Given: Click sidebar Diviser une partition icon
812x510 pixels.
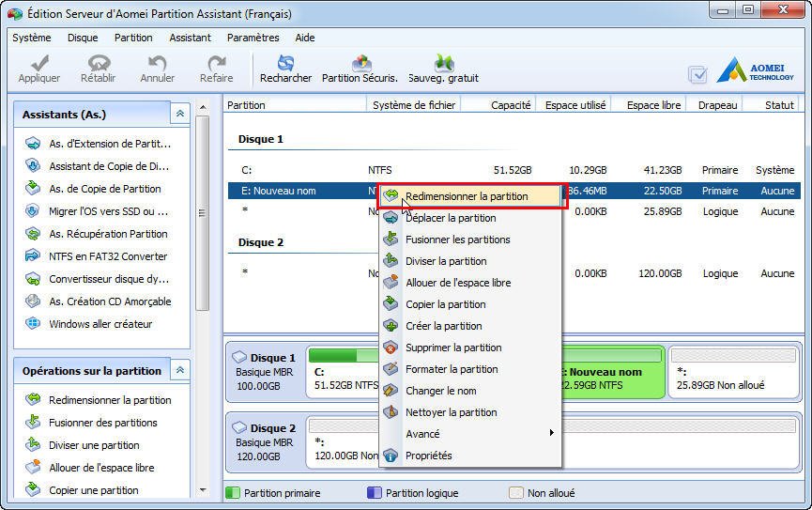Looking at the screenshot, I should click(33, 444).
